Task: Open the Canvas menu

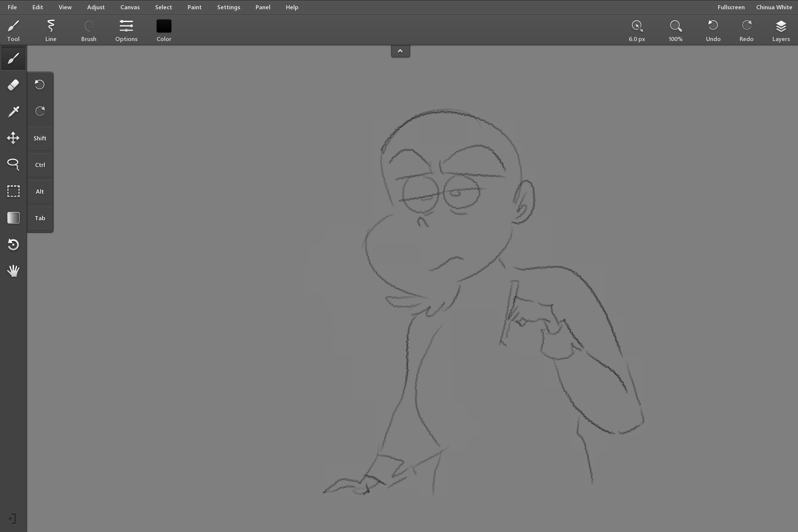Action: point(130,7)
